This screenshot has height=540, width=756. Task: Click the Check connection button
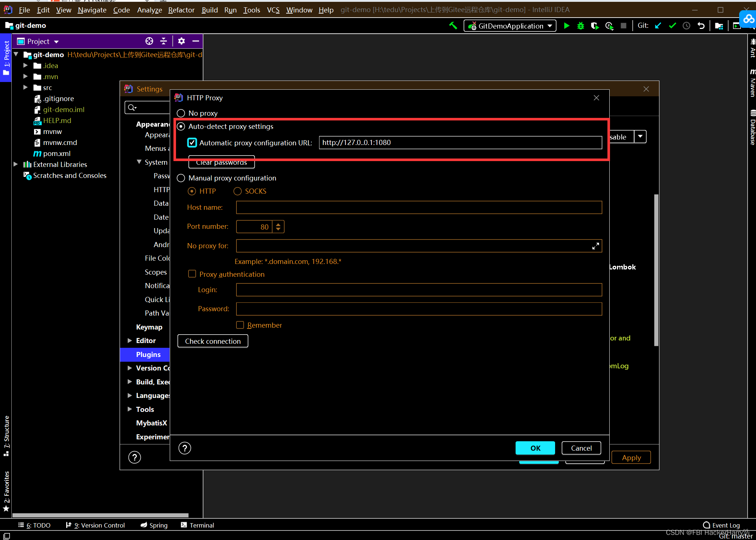(x=213, y=341)
